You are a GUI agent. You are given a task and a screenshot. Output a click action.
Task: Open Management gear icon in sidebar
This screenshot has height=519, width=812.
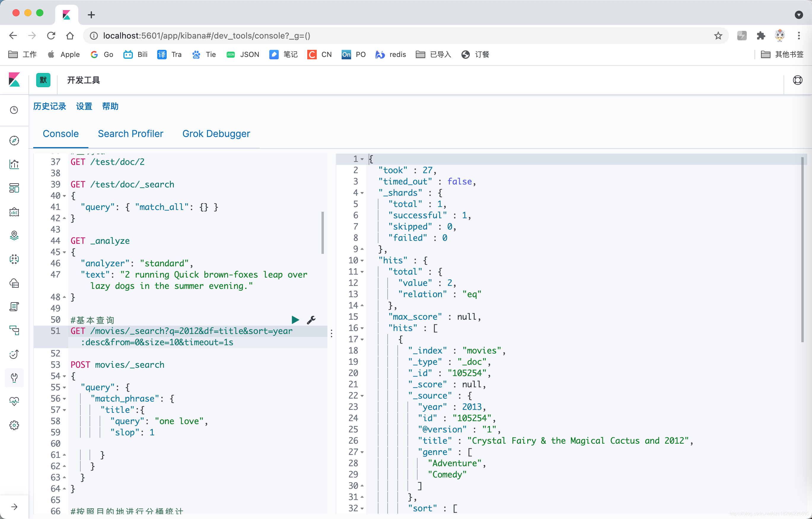(x=14, y=425)
